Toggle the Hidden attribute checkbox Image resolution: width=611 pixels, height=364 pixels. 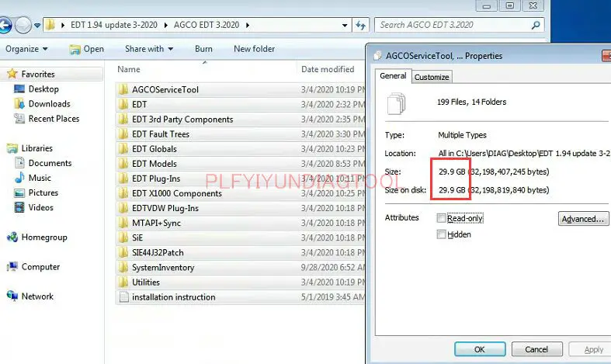pos(441,234)
